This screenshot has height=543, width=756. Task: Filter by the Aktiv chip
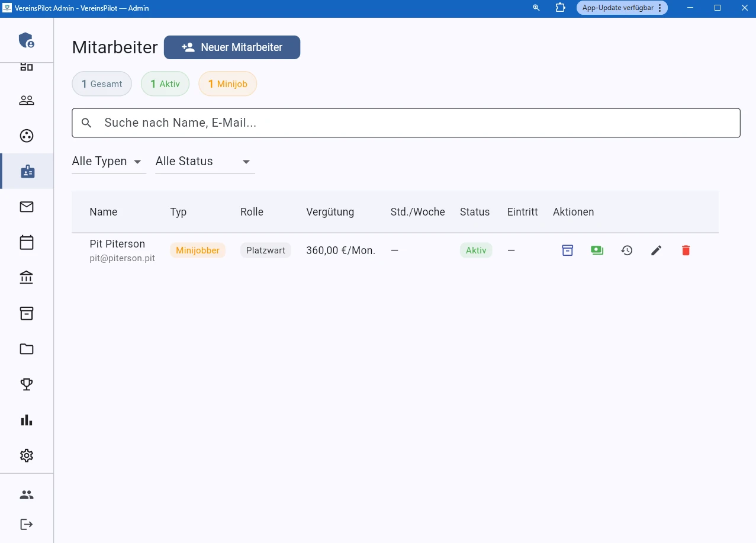click(165, 84)
